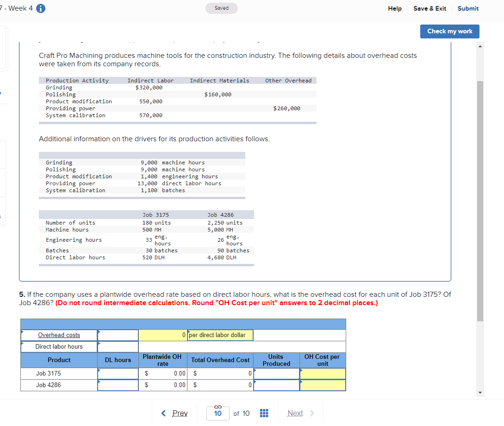Open the Overhead costs hint link
The height and width of the screenshot is (426, 504).
[x=59, y=335]
